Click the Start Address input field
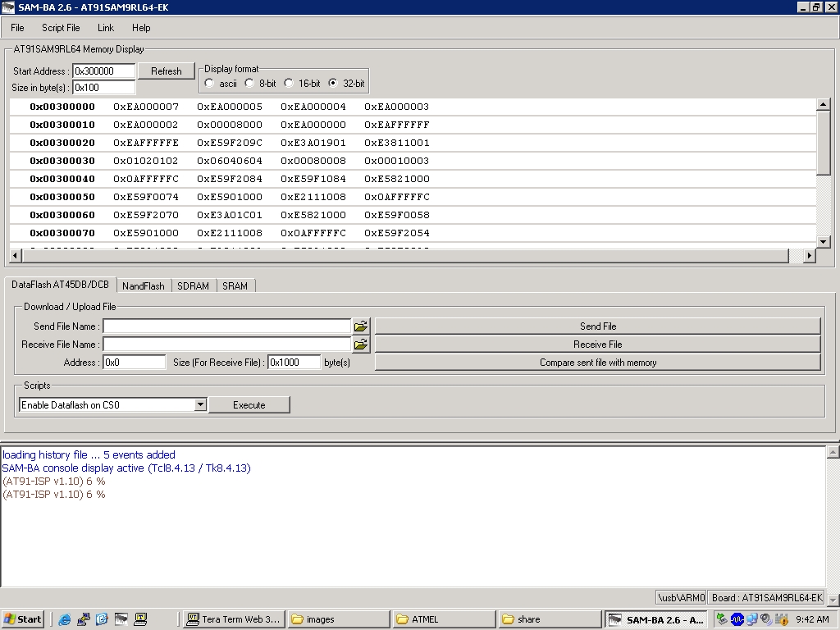 [103, 71]
